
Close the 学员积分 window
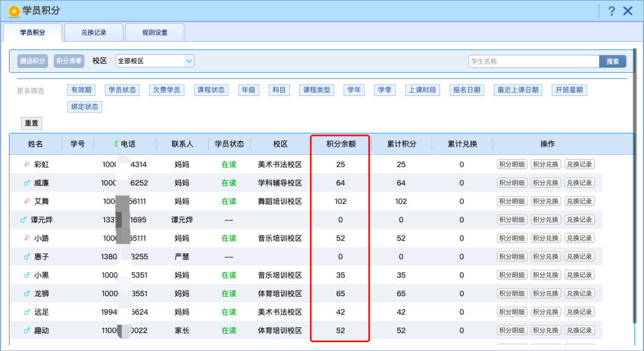[x=628, y=11]
